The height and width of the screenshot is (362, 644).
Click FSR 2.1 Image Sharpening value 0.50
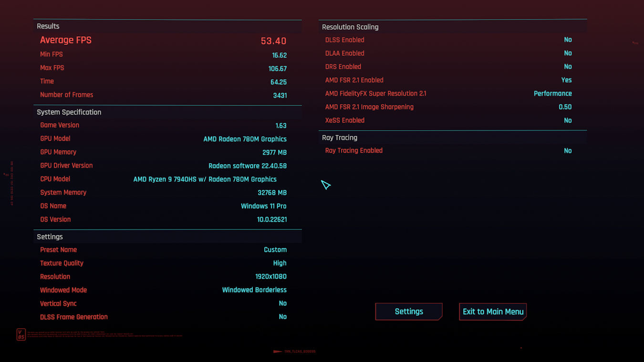[x=565, y=107]
